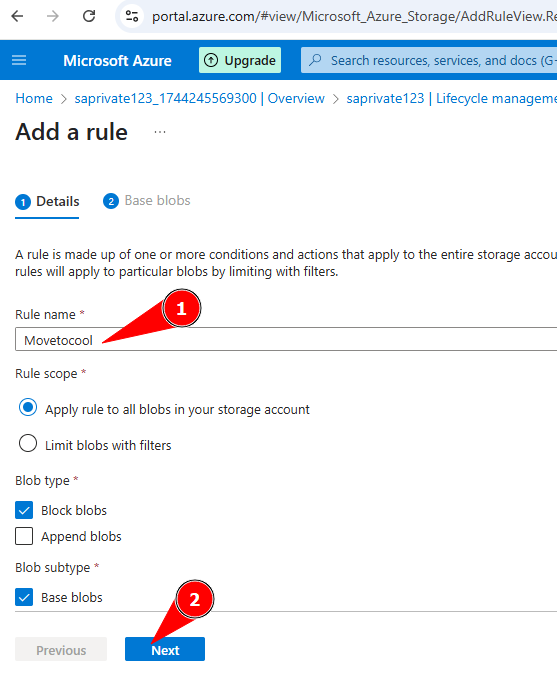
Task: Toggle the Base blobs subtype checkbox
Action: [24, 598]
